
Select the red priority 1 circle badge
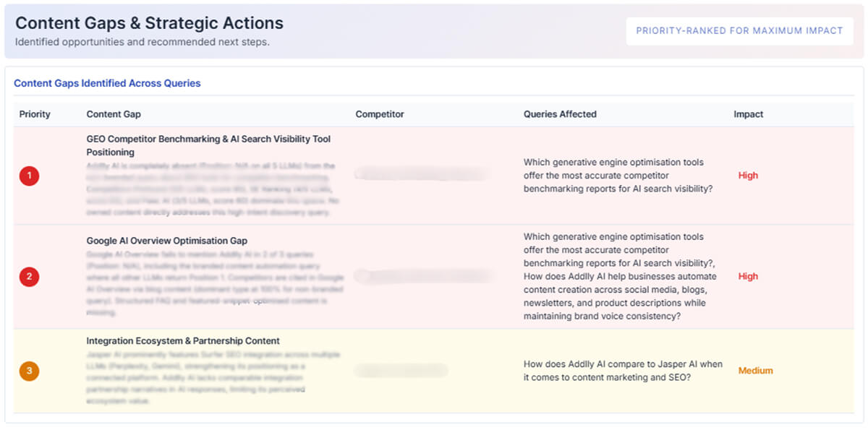pos(29,176)
